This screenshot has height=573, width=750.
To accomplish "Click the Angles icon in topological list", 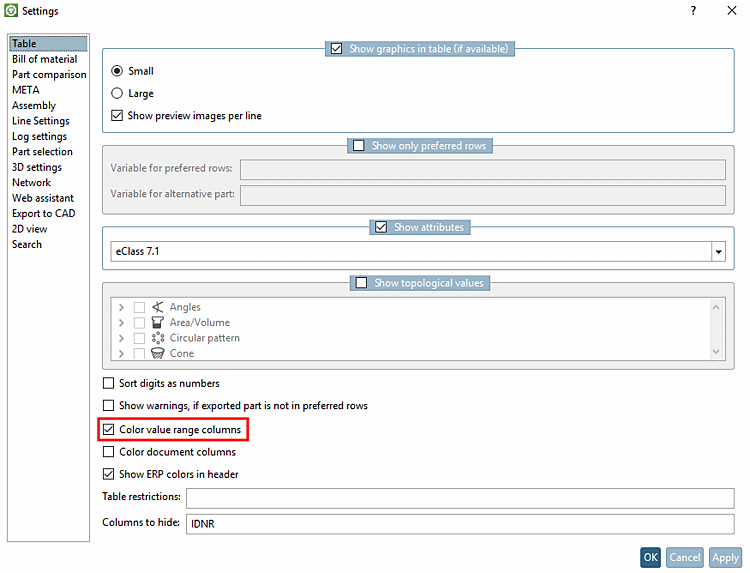I will 157,307.
